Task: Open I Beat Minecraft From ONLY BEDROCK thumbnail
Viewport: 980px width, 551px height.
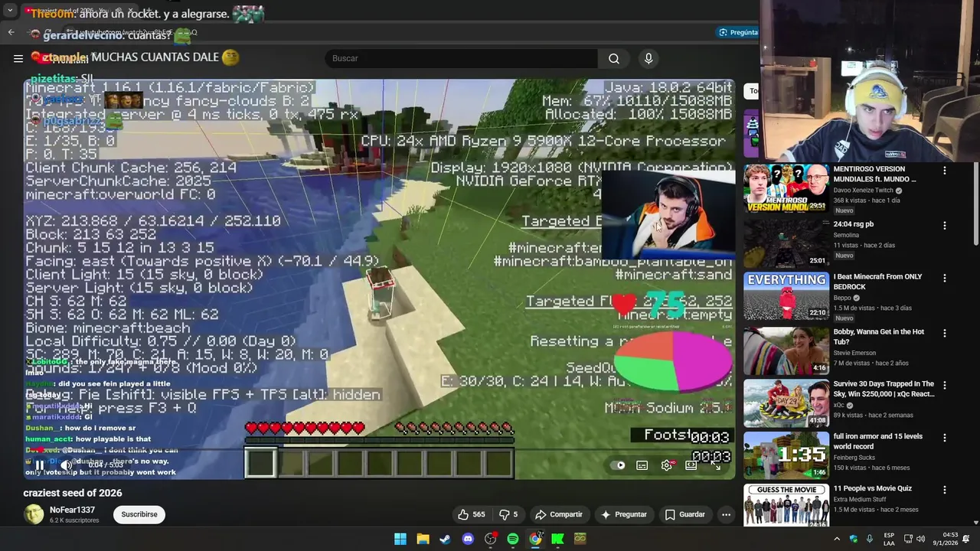Action: coord(786,296)
